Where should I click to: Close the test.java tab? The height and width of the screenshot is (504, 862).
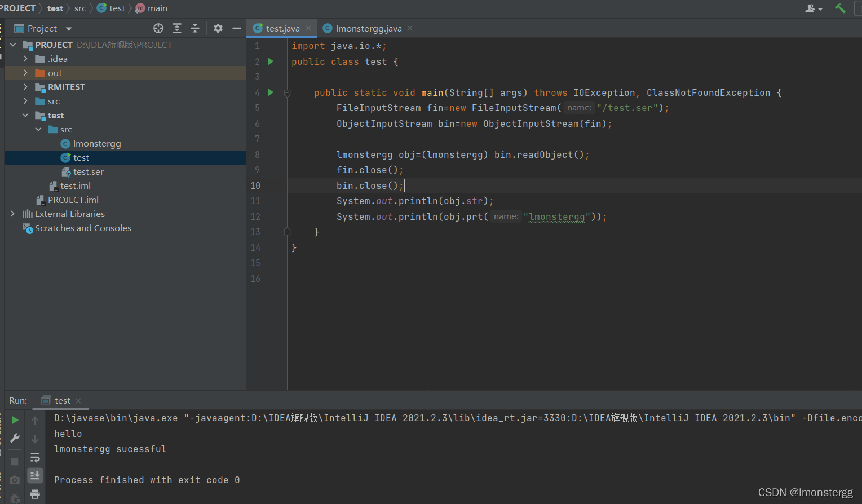click(308, 28)
